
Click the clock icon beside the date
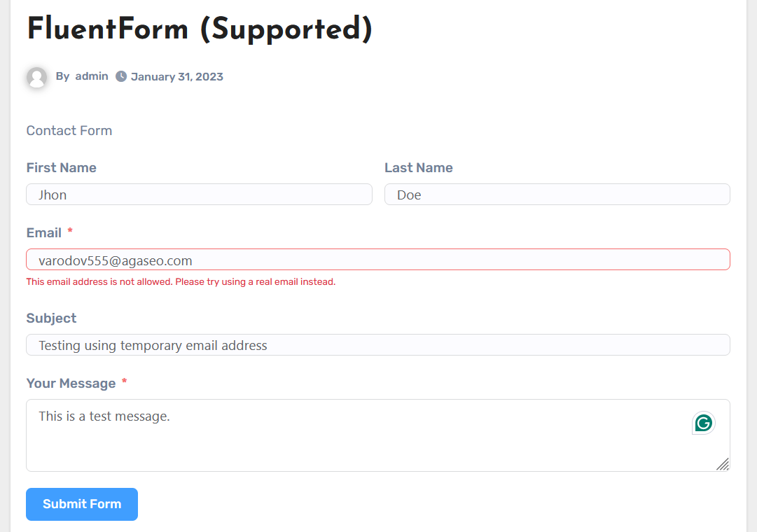click(x=121, y=76)
